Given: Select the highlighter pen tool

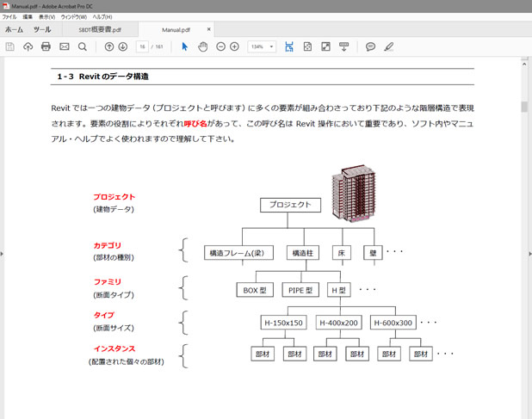Looking at the screenshot, I should click(x=389, y=46).
